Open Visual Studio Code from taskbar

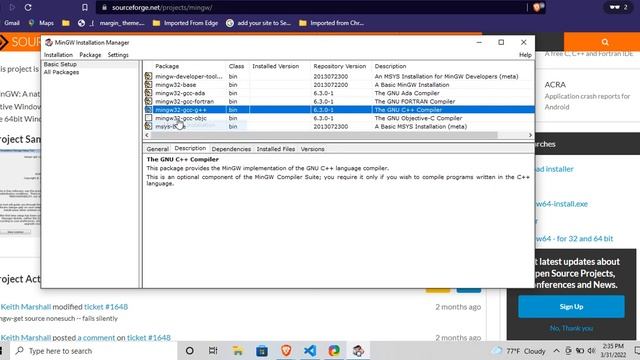coord(310,351)
